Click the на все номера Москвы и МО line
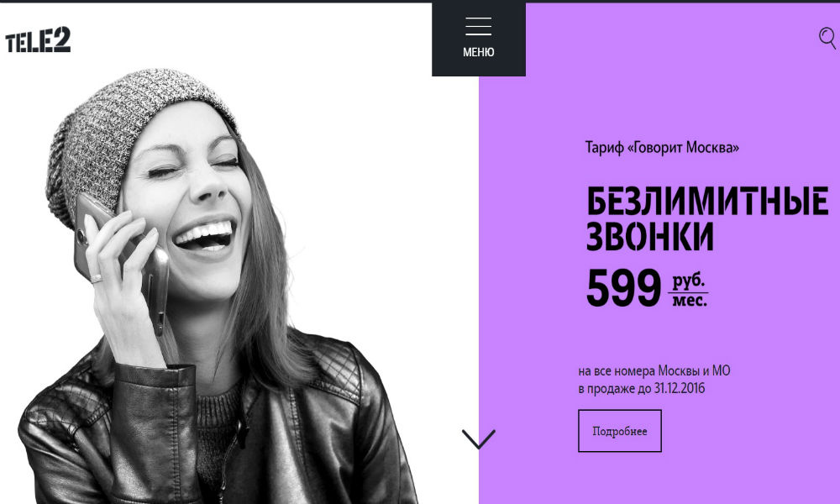The image size is (840, 504). coord(654,370)
